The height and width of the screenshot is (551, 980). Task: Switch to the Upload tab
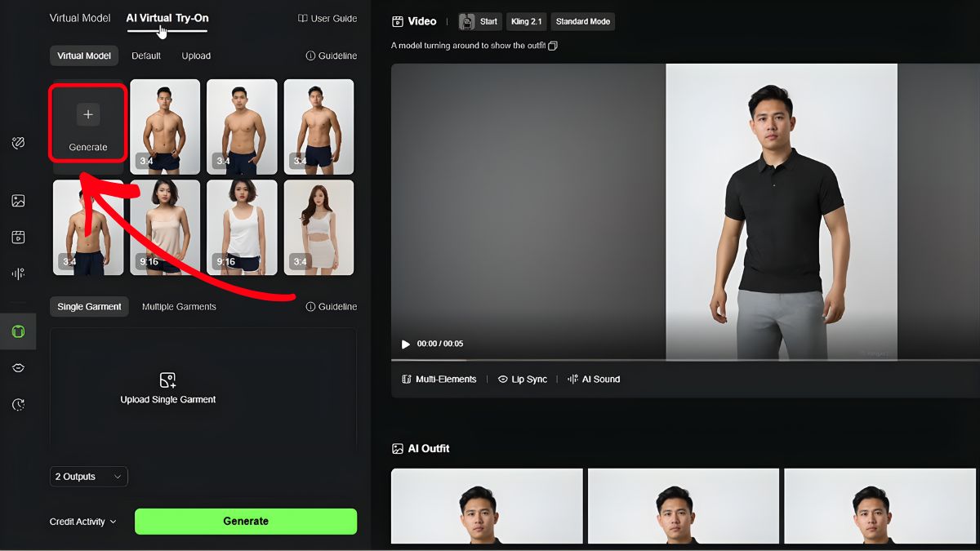click(196, 56)
